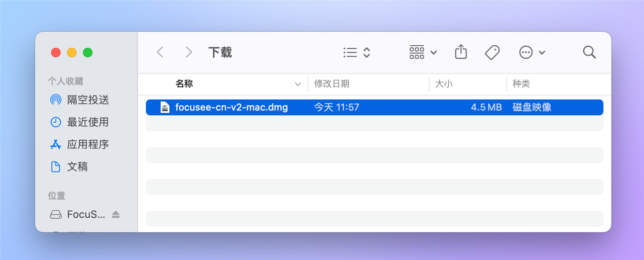Open 应用程序 in the sidebar
The image size is (644, 260).
pos(80,145)
